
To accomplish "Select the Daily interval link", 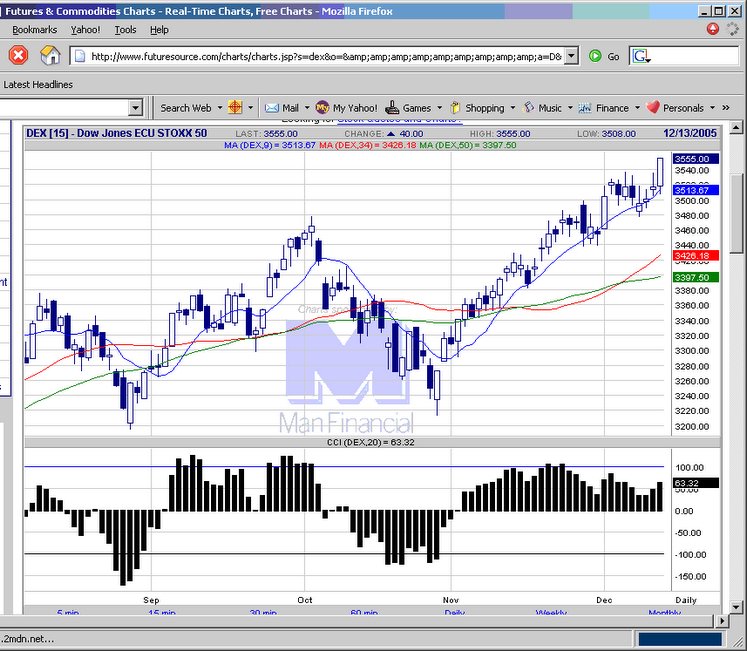I will pos(454,612).
